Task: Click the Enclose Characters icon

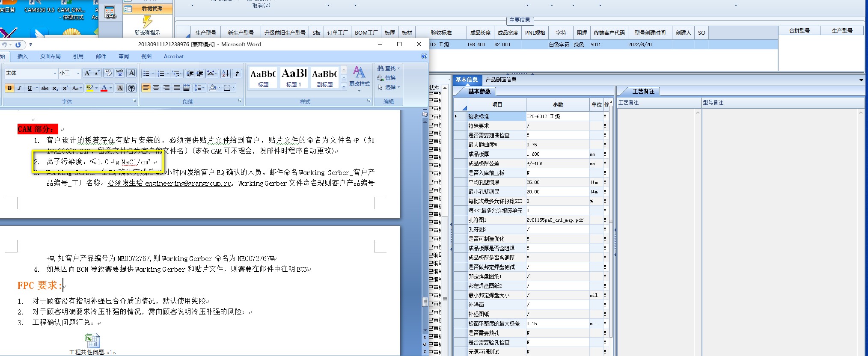Action: click(x=131, y=88)
